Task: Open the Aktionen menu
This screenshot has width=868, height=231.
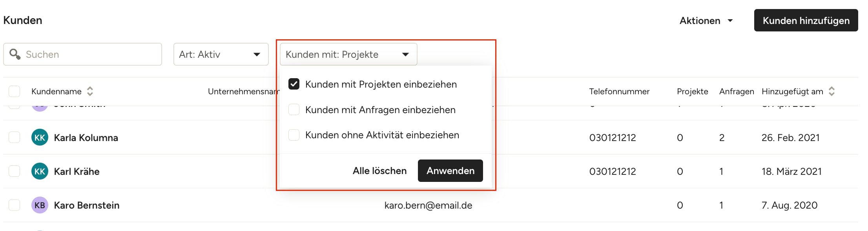Action: coord(706,20)
